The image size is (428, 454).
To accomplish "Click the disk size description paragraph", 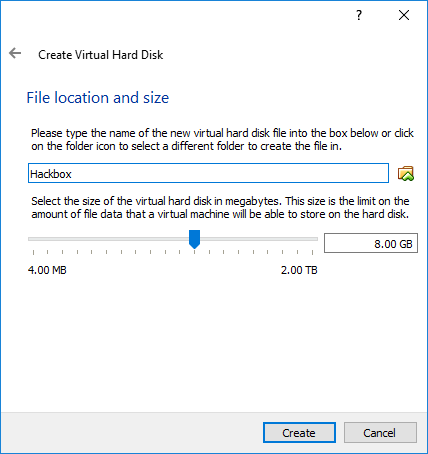I will pyautogui.click(x=220, y=208).
